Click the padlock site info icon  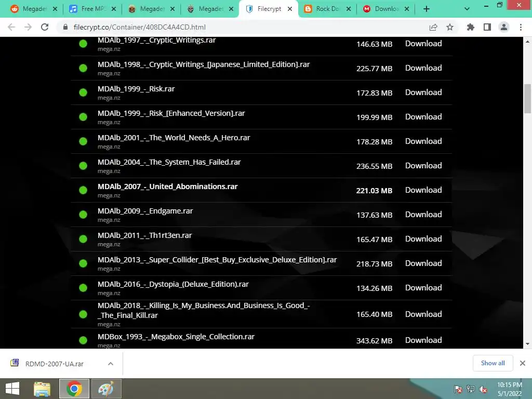click(x=65, y=27)
